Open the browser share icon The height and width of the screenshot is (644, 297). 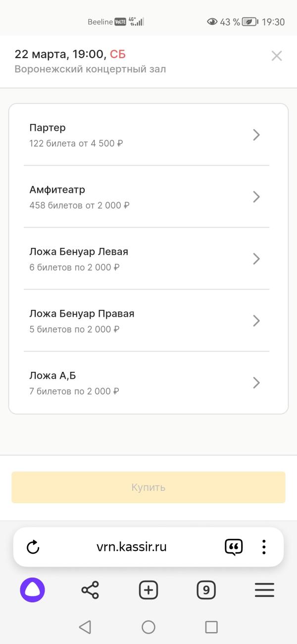[x=90, y=590]
